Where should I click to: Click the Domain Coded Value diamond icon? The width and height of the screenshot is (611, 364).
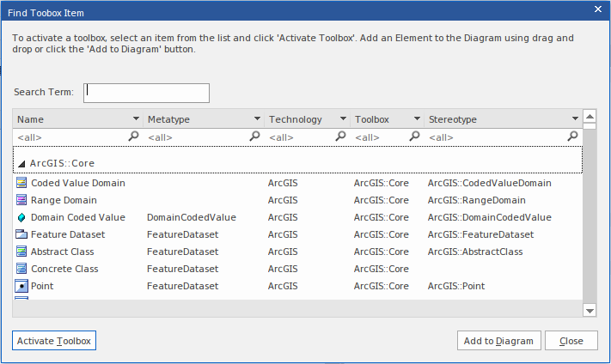[x=21, y=217]
